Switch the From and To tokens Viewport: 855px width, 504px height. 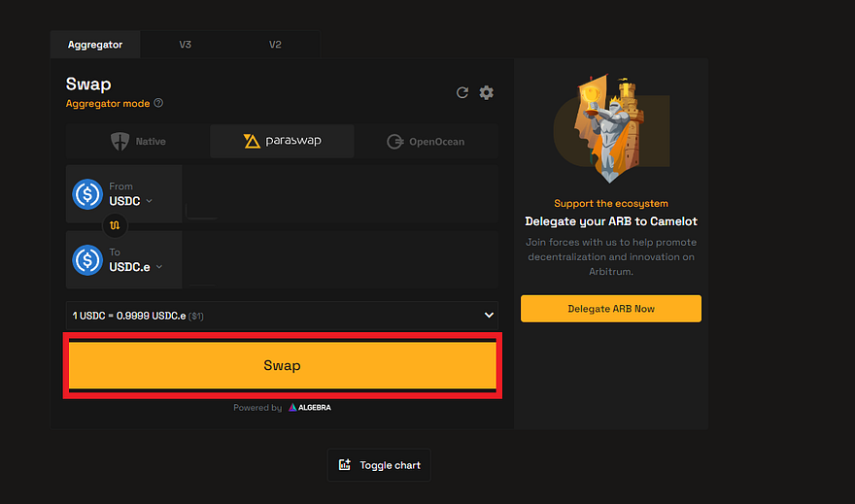115,225
